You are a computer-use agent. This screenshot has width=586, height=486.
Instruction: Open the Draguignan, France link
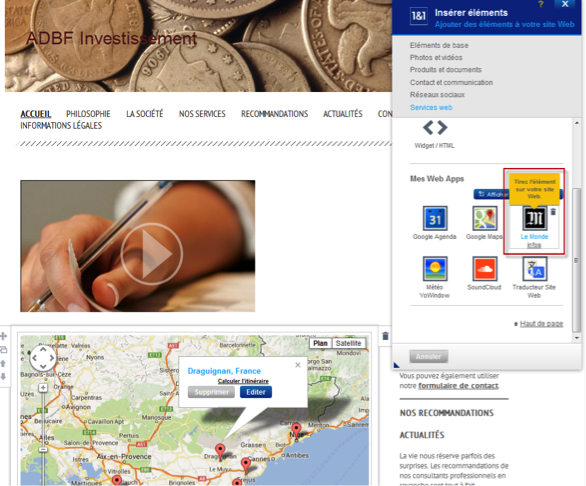[224, 371]
